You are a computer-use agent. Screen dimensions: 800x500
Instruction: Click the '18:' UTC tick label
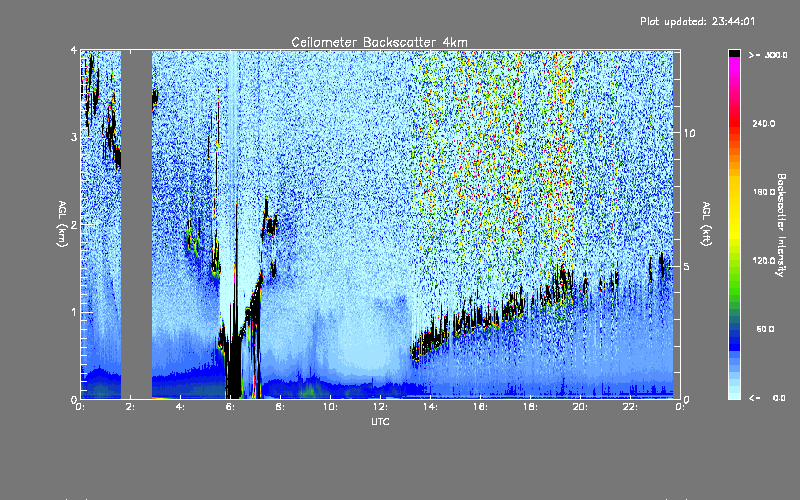531,407
